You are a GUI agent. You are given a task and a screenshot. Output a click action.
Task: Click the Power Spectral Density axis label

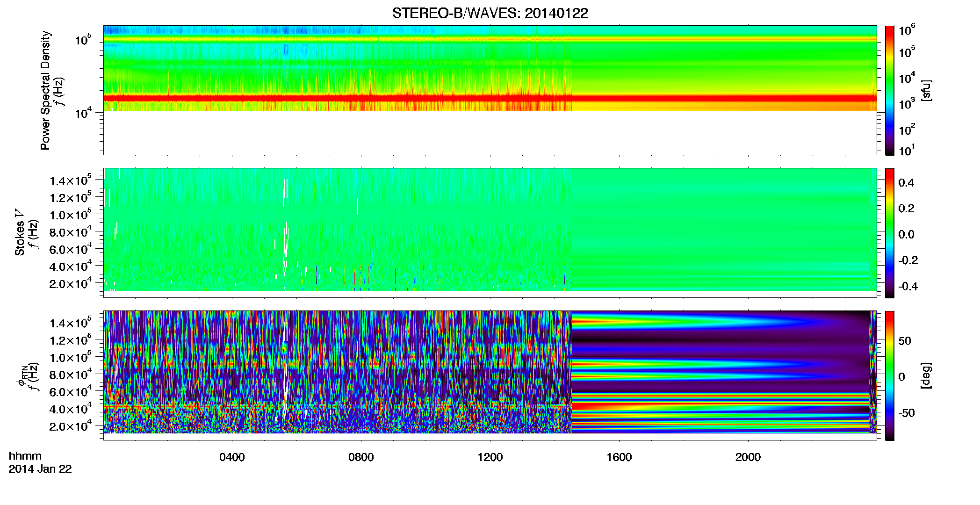[x=45, y=90]
